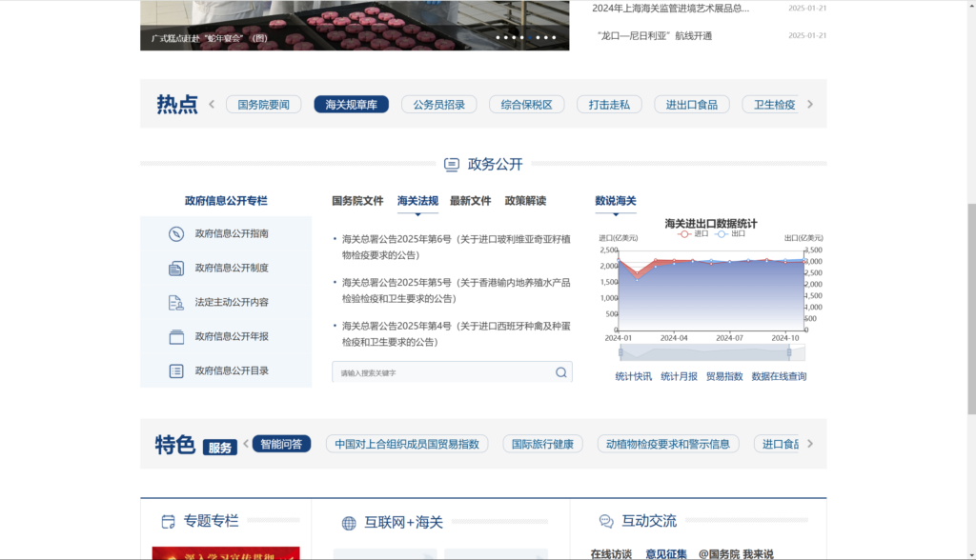Switch to the 最新文件 tab
Image resolution: width=976 pixels, height=560 pixels.
(471, 200)
